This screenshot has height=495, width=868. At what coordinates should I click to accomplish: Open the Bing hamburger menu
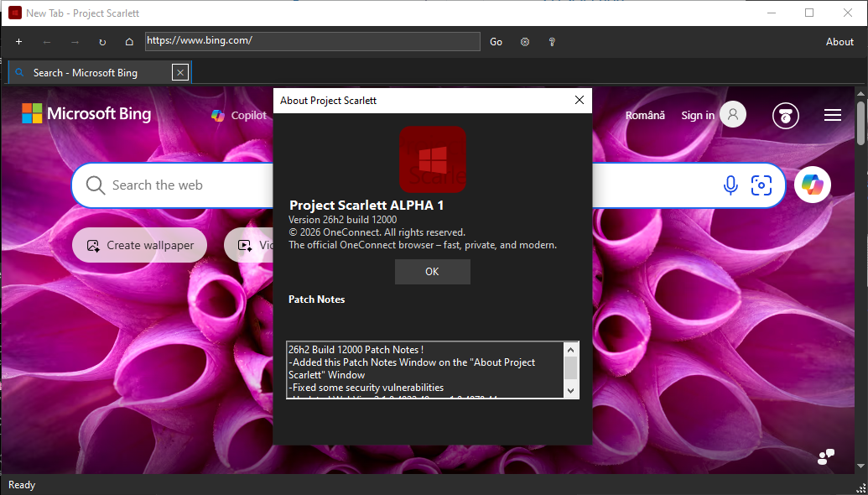click(x=833, y=115)
